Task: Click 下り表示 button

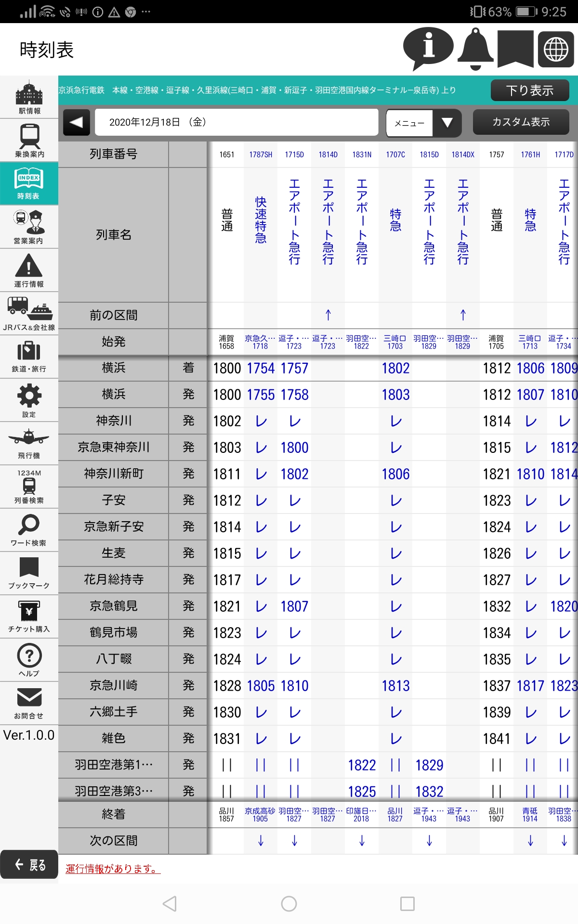Action: [530, 90]
